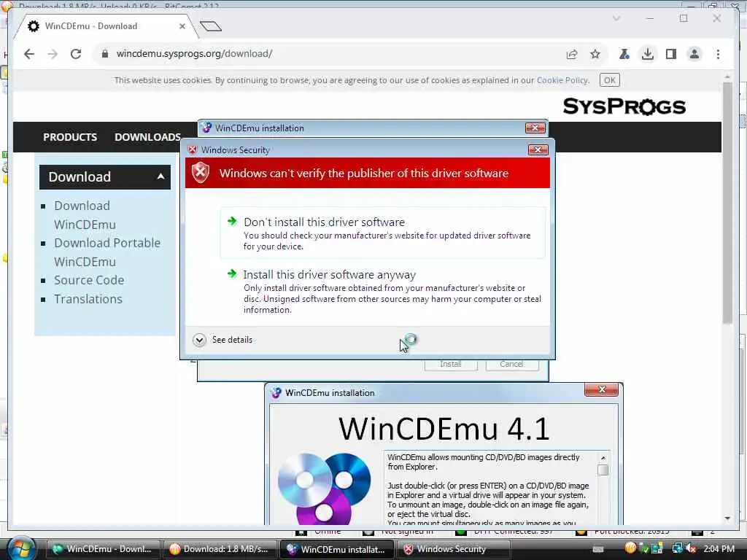Click the WinCDEmu description text box
The height and width of the screenshot is (560, 747).
tap(491, 488)
